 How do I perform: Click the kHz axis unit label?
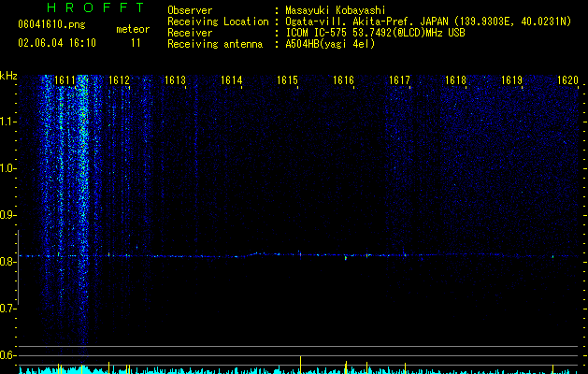pos(8,76)
